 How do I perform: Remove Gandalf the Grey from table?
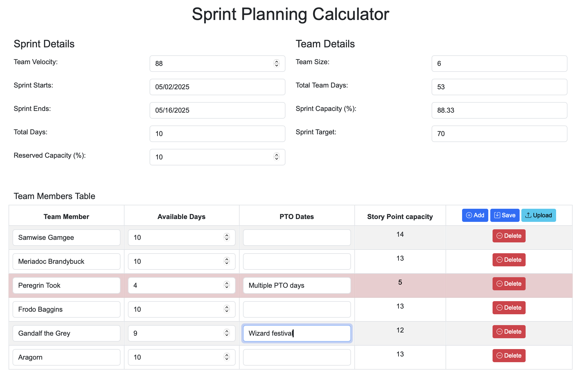pyautogui.click(x=509, y=332)
